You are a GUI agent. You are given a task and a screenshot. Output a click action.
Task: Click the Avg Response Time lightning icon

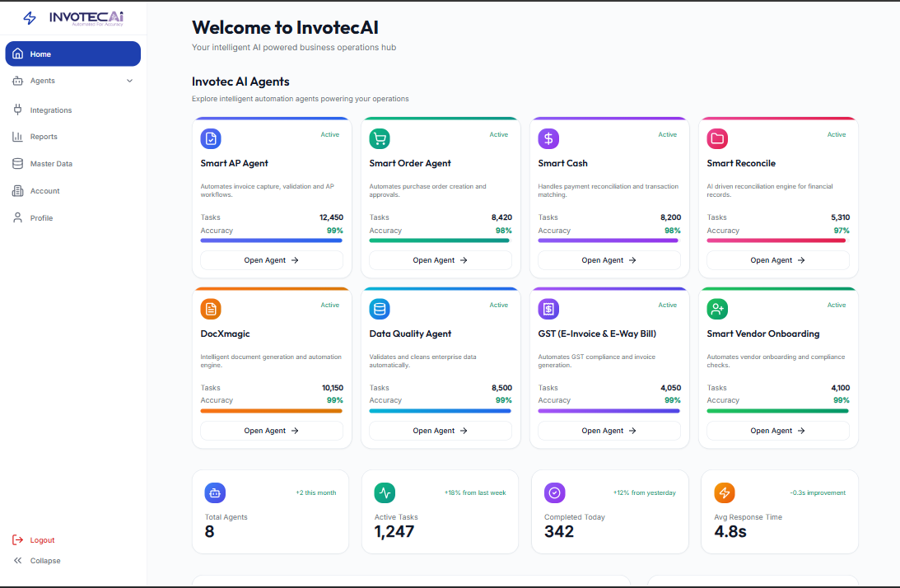click(x=725, y=492)
